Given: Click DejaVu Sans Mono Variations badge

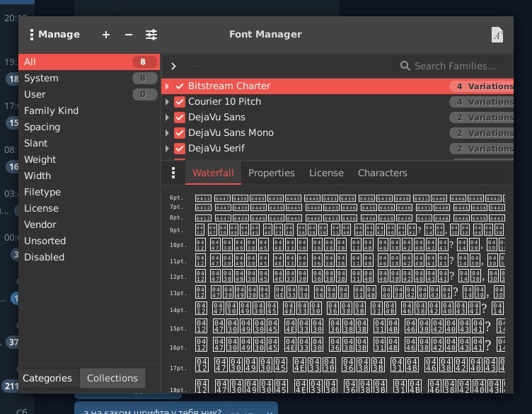Looking at the screenshot, I should tap(482, 133).
